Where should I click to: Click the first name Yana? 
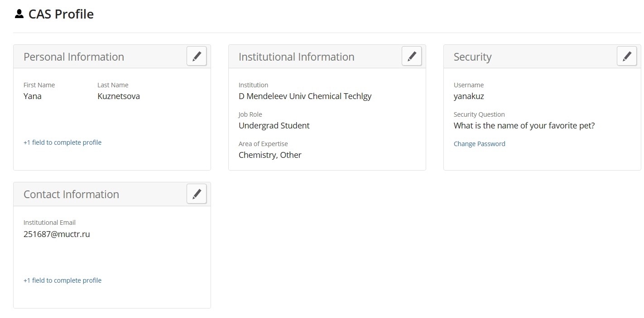click(33, 96)
